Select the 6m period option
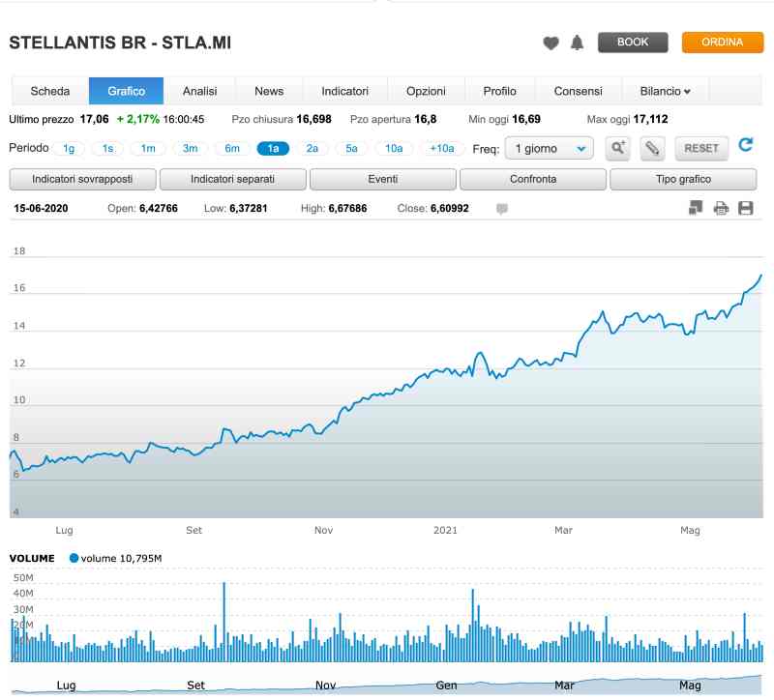This screenshot has height=700, width=774. click(232, 148)
